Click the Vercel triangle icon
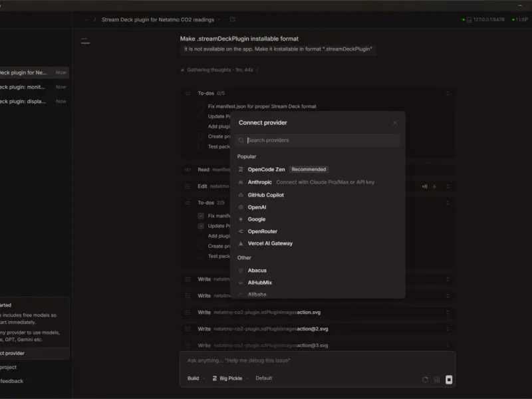The image size is (532, 399). (241, 243)
